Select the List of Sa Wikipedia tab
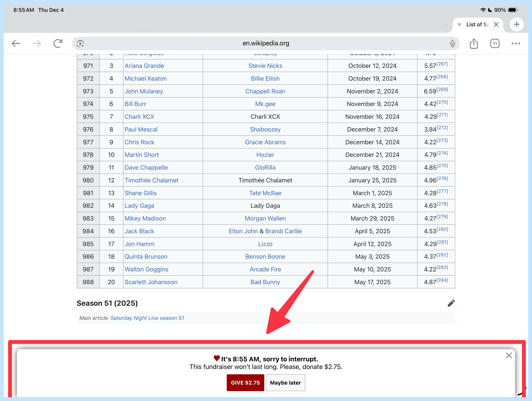 pyautogui.click(x=475, y=24)
